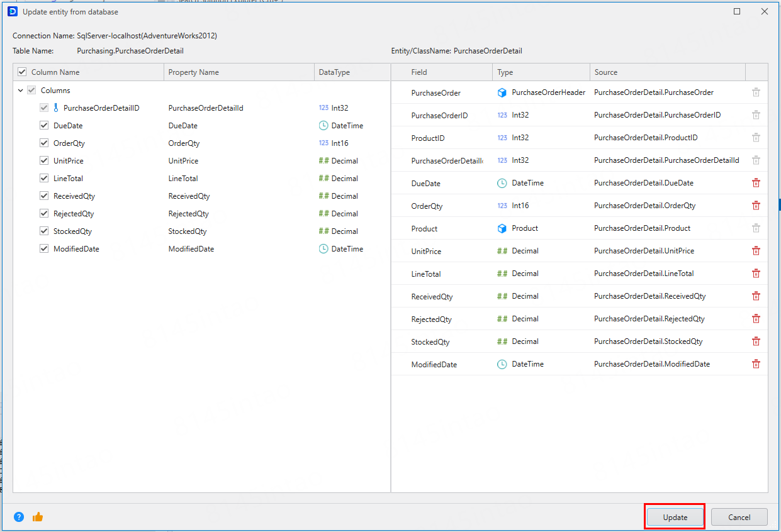This screenshot has width=781, height=532.
Task: Click trash icon for OrderQty field
Action: (x=756, y=206)
